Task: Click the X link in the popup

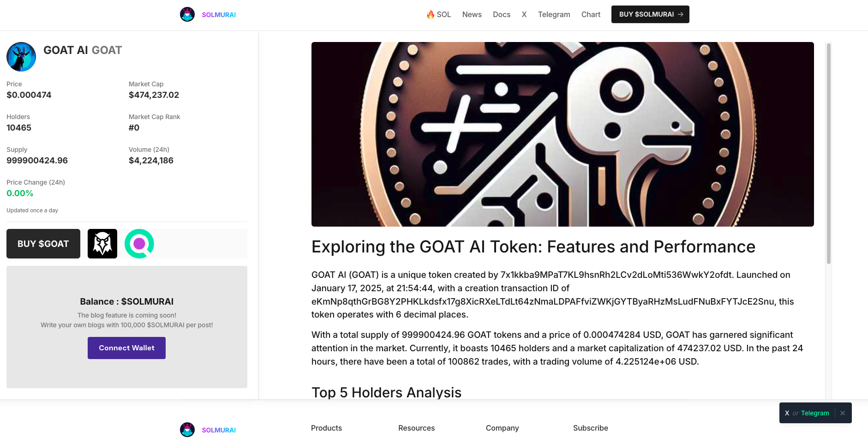Action: tap(787, 413)
